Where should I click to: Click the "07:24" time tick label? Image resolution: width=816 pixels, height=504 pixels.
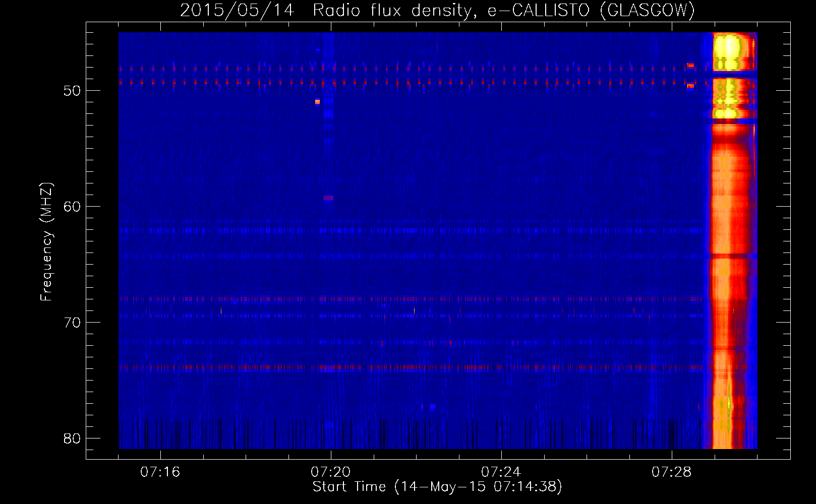tap(501, 472)
